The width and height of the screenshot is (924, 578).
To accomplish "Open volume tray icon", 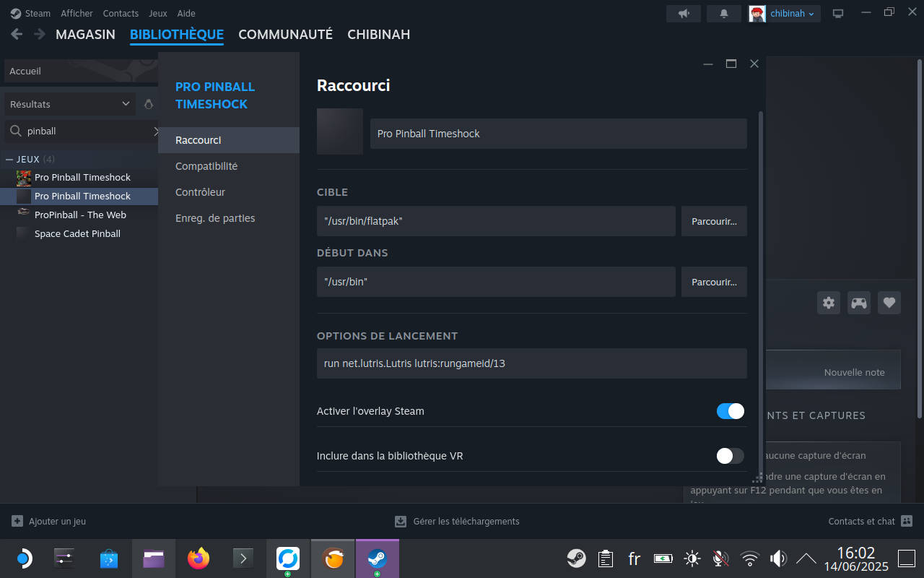I will [778, 558].
